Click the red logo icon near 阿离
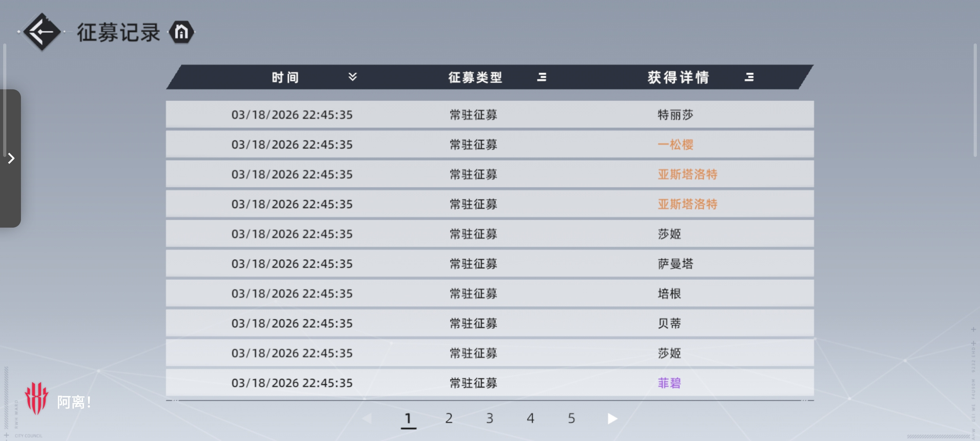The height and width of the screenshot is (441, 980). pyautogui.click(x=36, y=398)
